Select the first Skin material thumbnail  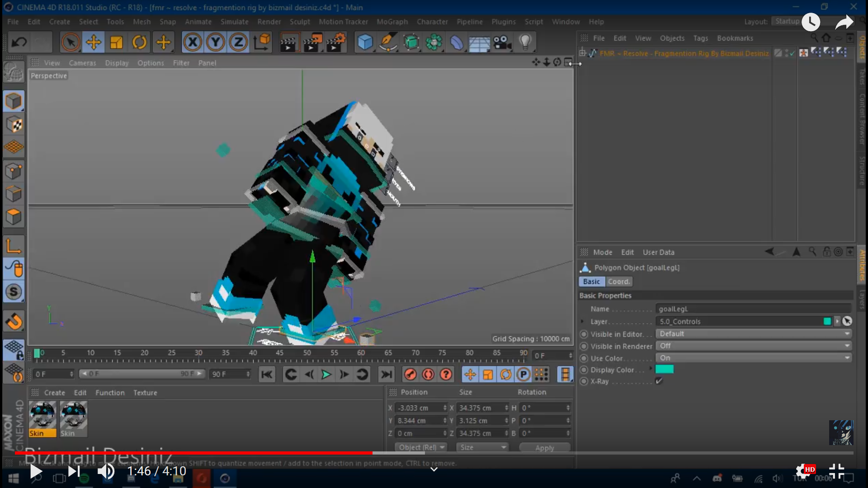click(42, 420)
